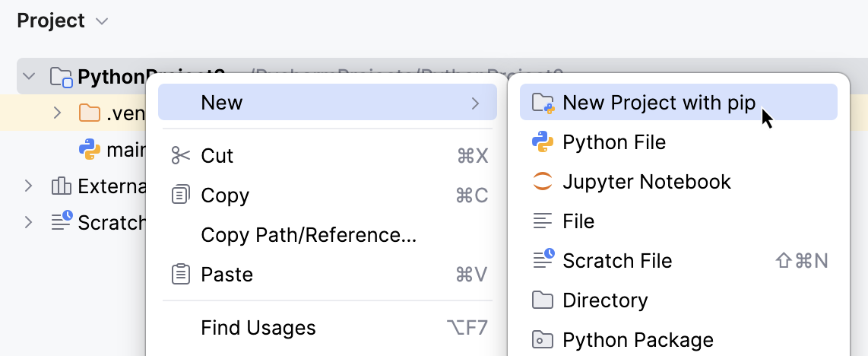Select New Project with pip
Image resolution: width=868 pixels, height=356 pixels.
[678, 103]
